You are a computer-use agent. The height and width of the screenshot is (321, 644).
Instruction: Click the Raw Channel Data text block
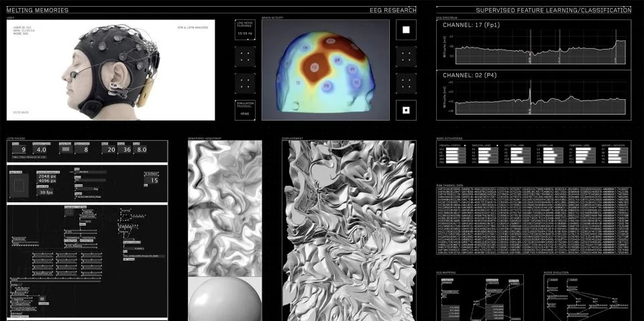coord(533,220)
